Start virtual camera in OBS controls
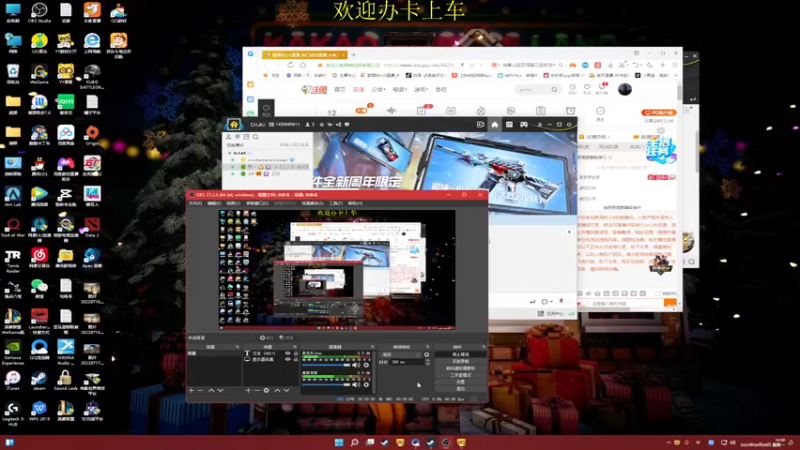Viewport: 800px width, 450px height. (461, 368)
